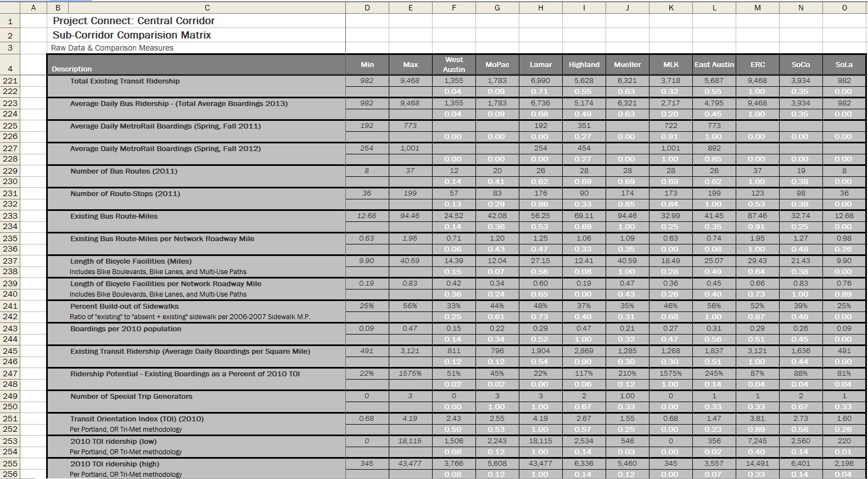The image size is (868, 479).
Task: Select the 'Highland' header cell
Action: click(584, 64)
